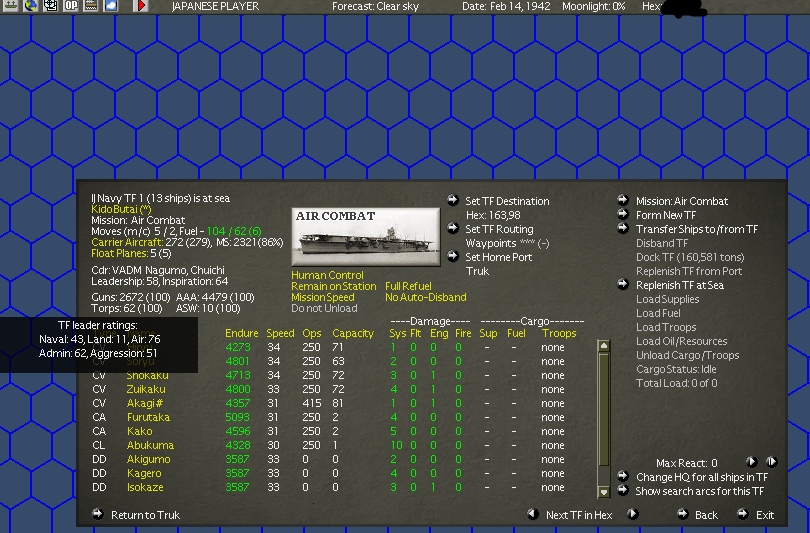Viewport: 810px width, 533px height.
Task: Click the arrow for Change HQ for all ships
Action: 622,476
